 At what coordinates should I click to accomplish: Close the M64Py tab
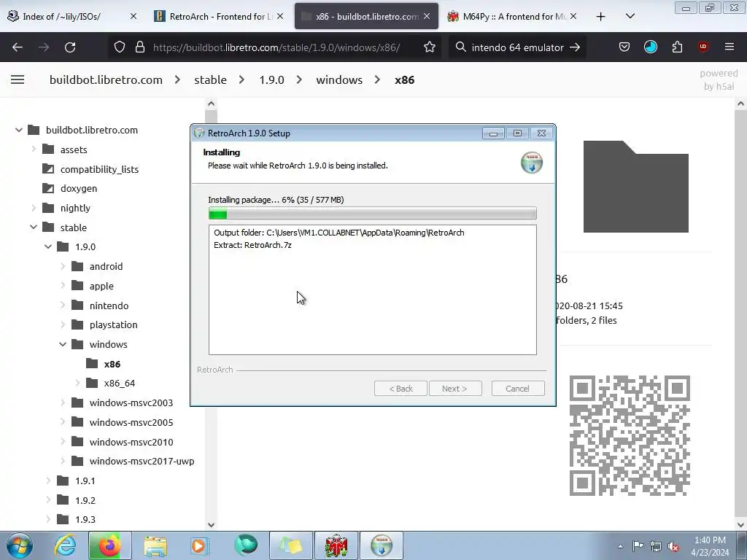click(x=573, y=17)
